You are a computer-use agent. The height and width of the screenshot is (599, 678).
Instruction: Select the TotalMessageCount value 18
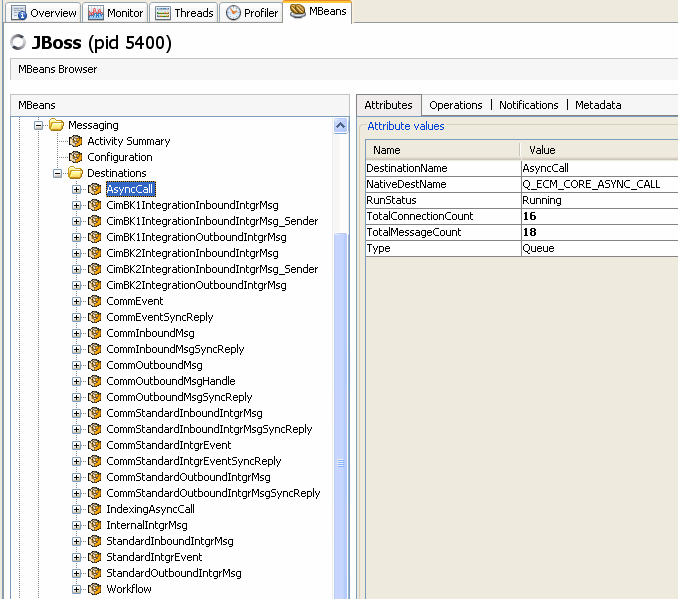point(529,232)
